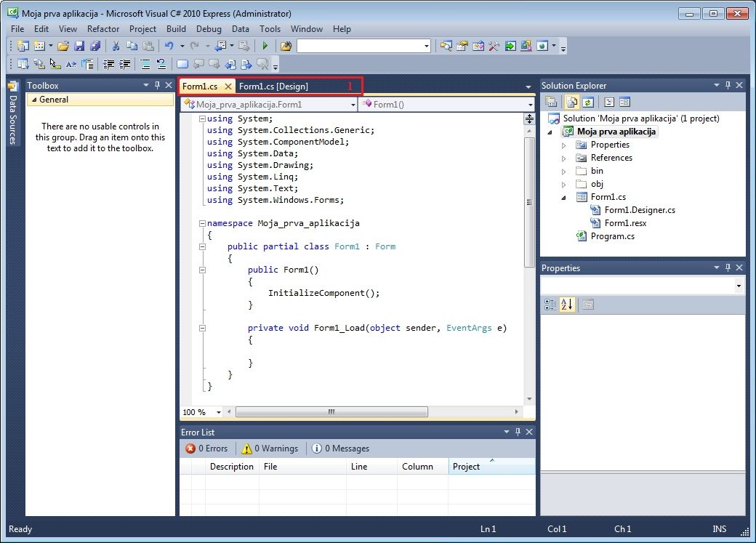This screenshot has width=756, height=543.
Task: Select Form1.Designer.cs file
Action: [640, 210]
